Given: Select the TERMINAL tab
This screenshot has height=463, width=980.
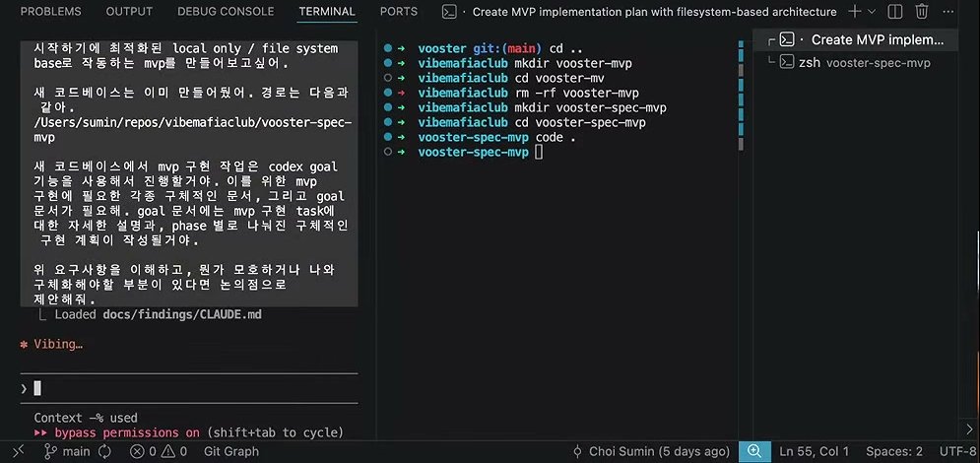Looking at the screenshot, I should (x=327, y=11).
